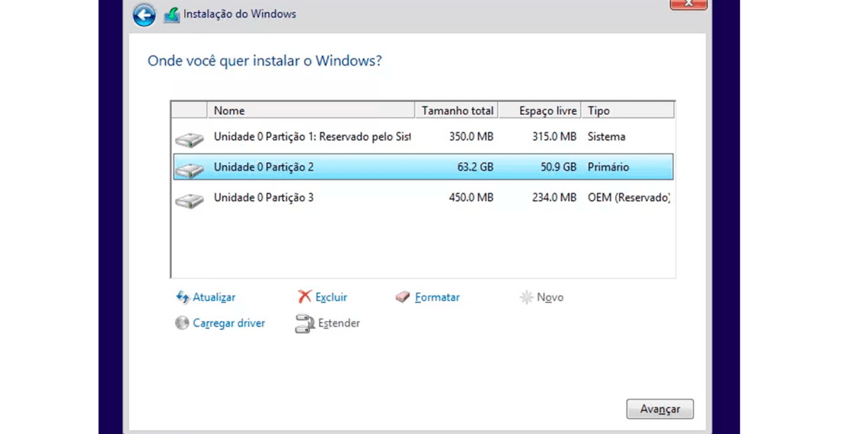Click the 315.0 MB free space cell
The width and height of the screenshot is (868, 434).
554,137
